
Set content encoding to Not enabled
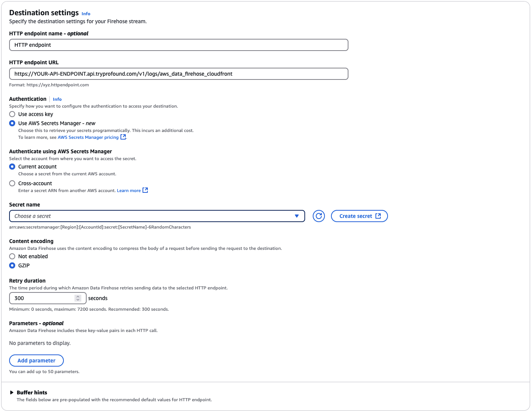click(12, 256)
